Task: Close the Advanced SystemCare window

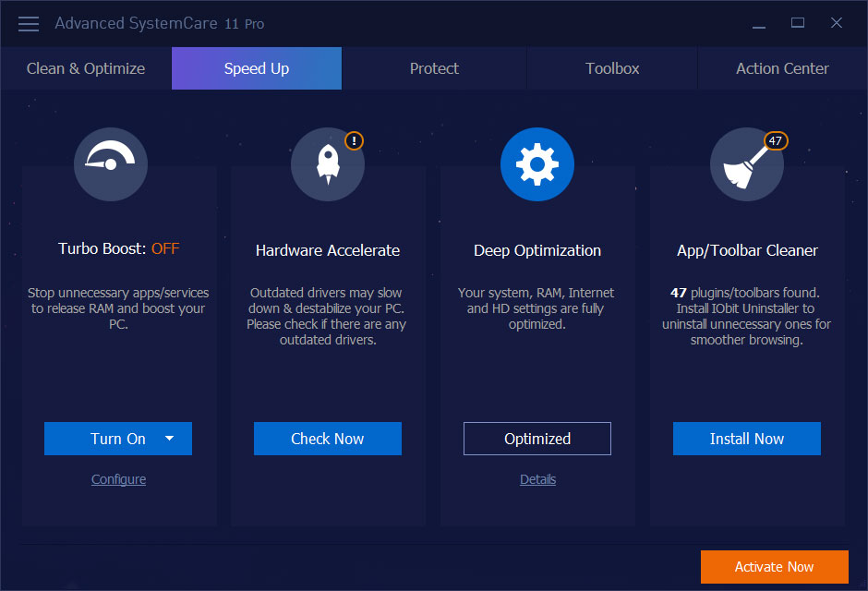Action: pos(837,23)
